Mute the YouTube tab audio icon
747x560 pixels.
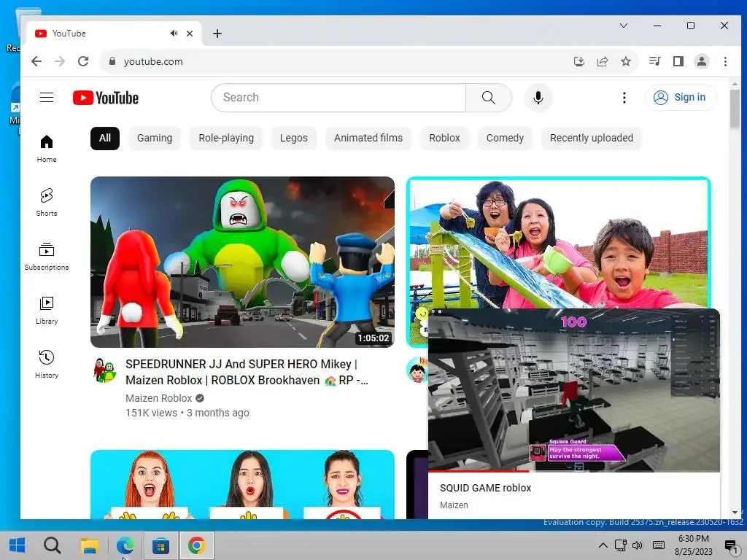174,34
